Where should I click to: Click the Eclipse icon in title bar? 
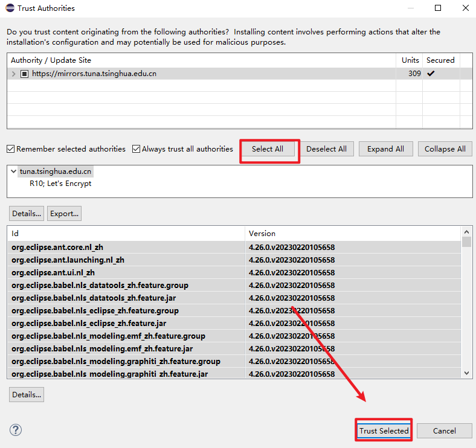coord(8,8)
